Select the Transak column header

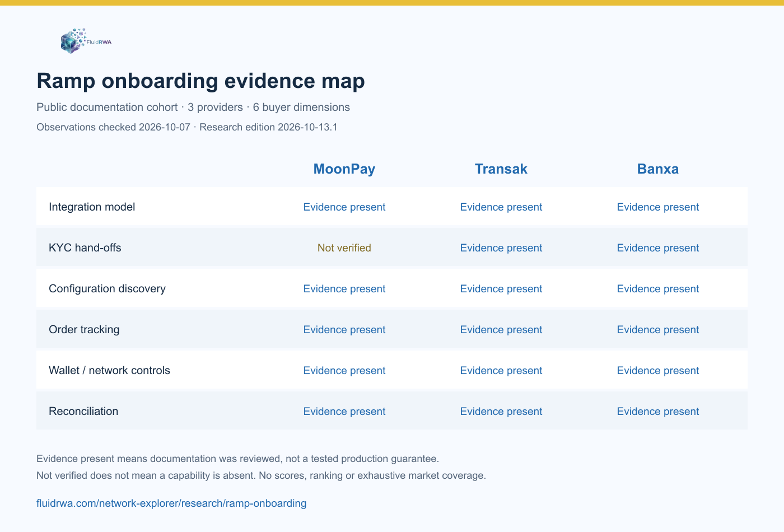point(501,169)
